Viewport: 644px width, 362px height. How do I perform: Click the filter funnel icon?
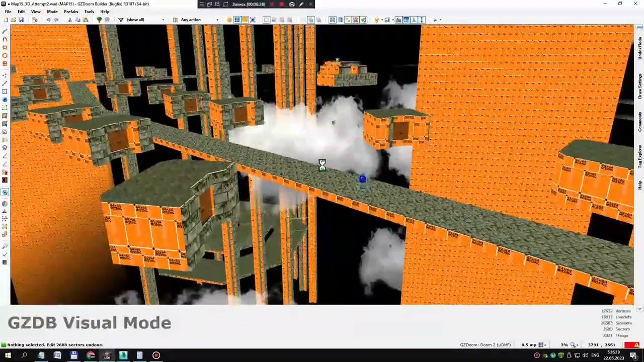click(121, 20)
